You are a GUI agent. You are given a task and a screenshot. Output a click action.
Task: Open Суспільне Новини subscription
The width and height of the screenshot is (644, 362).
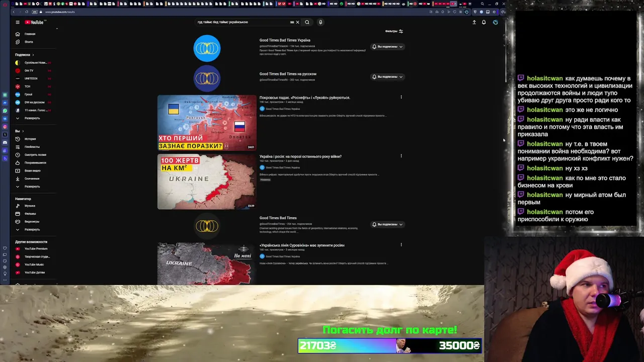(33, 63)
